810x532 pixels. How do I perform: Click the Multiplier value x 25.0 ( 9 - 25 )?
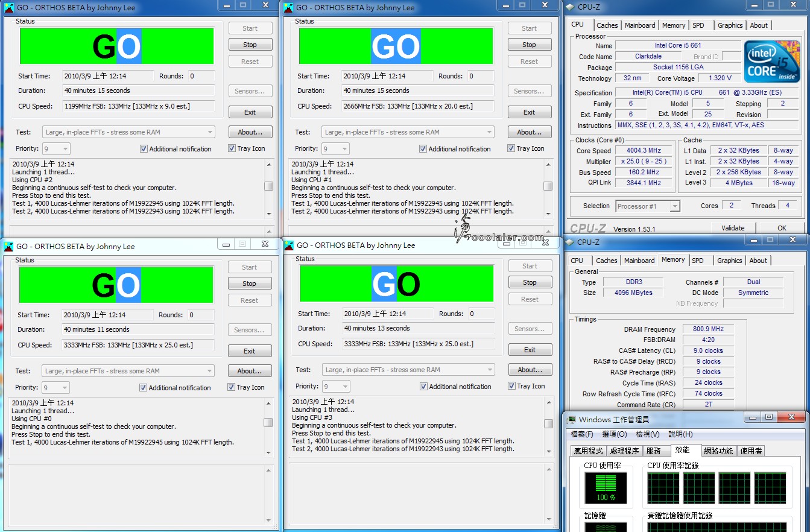click(644, 162)
